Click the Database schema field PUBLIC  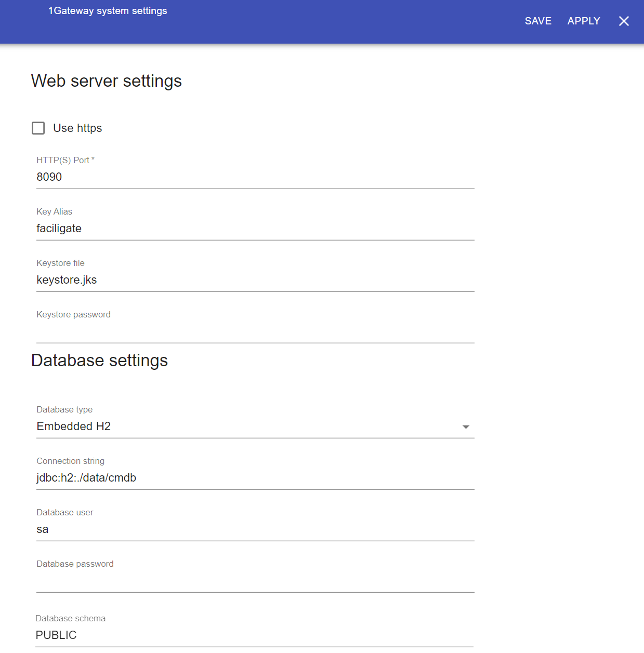pyautogui.click(x=254, y=635)
